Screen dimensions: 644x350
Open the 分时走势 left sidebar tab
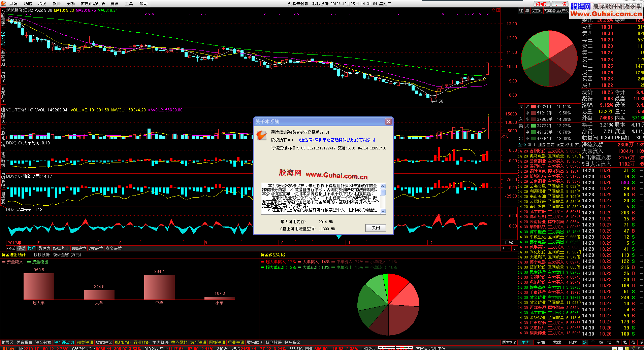pos(3,18)
